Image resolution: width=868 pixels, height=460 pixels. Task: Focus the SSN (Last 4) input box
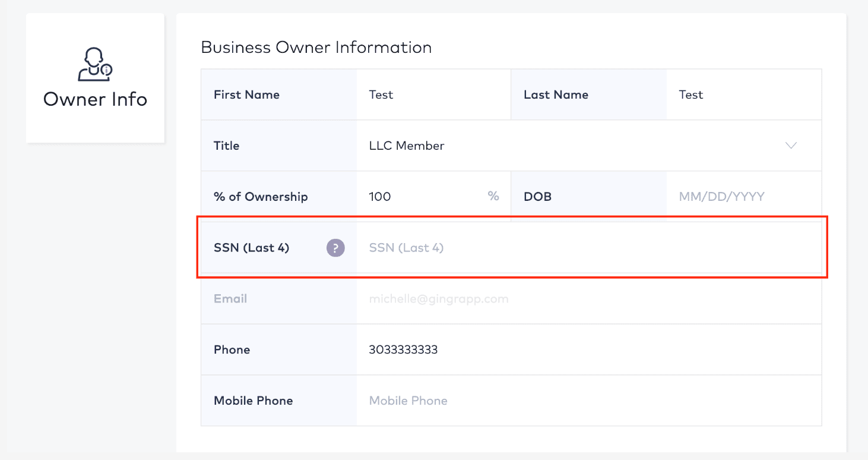point(589,248)
